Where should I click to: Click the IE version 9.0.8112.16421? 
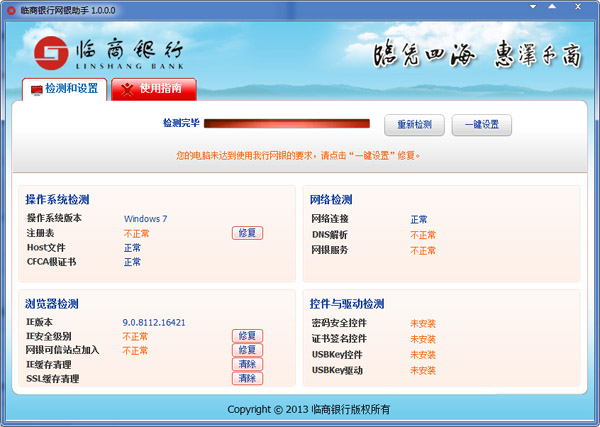point(154,323)
